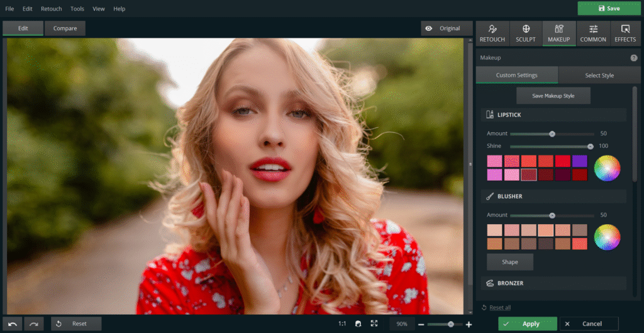Pick the darkest brown blusher swatch
This screenshot has width=644, height=333.
545,244
